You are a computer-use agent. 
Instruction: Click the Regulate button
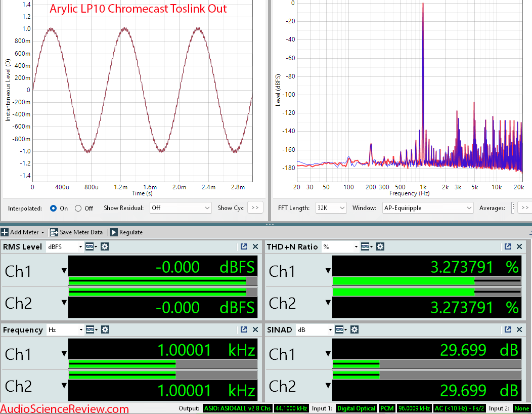(126, 232)
